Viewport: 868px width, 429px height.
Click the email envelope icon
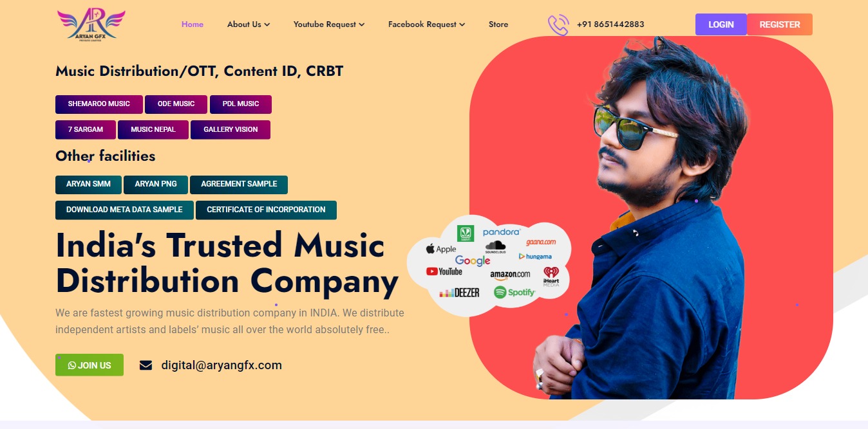click(x=146, y=365)
